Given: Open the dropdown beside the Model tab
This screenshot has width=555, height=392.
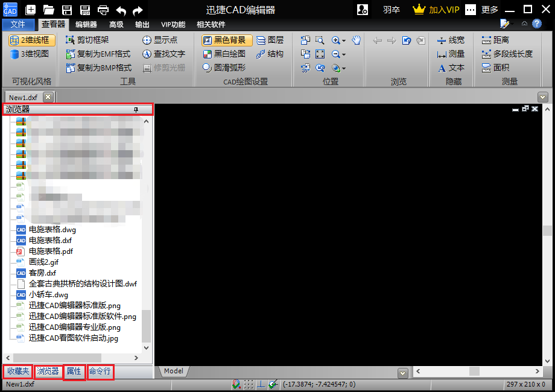Looking at the screenshot, I should [x=402, y=373].
